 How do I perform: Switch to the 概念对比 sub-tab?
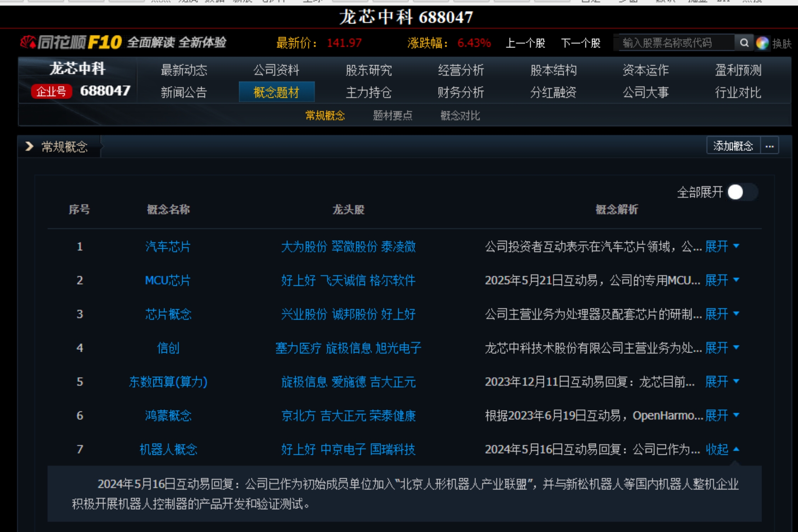460,115
